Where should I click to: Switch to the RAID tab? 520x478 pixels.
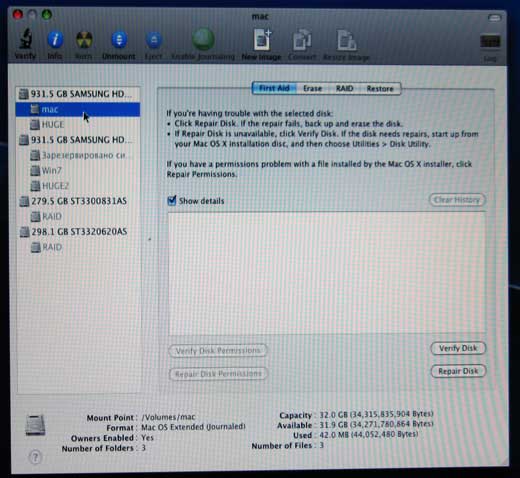pyautogui.click(x=344, y=89)
